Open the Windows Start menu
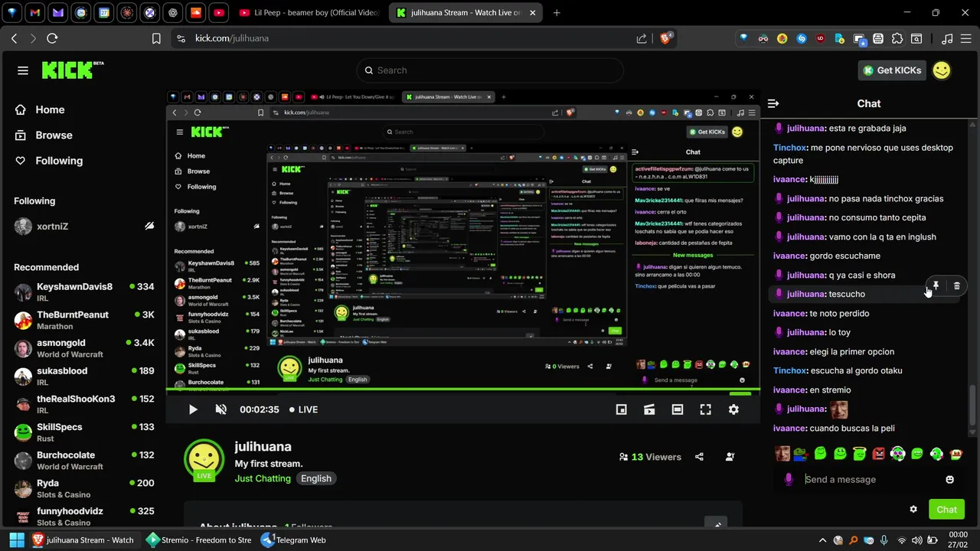This screenshot has width=980, height=551. pyautogui.click(x=16, y=540)
